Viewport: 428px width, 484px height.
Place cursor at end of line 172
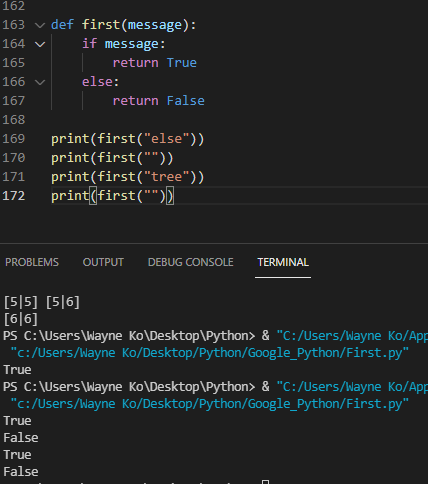pyautogui.click(x=174, y=196)
